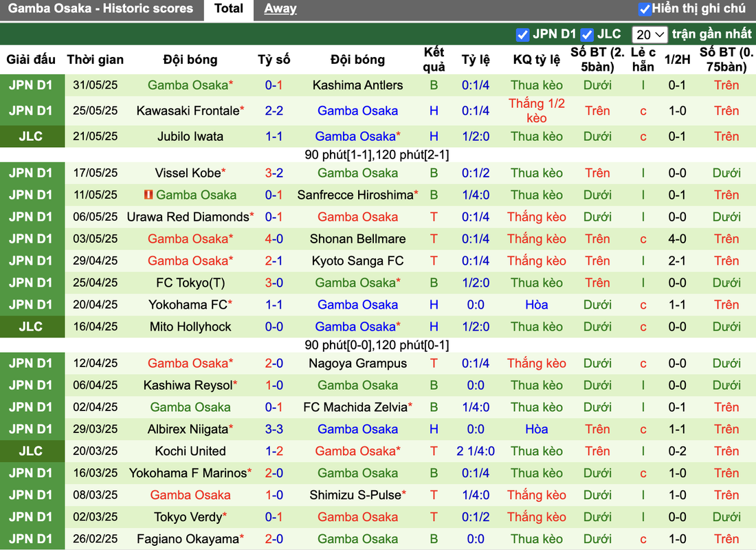Open Jubilo Iwata team link
756x550 pixels.
click(190, 137)
